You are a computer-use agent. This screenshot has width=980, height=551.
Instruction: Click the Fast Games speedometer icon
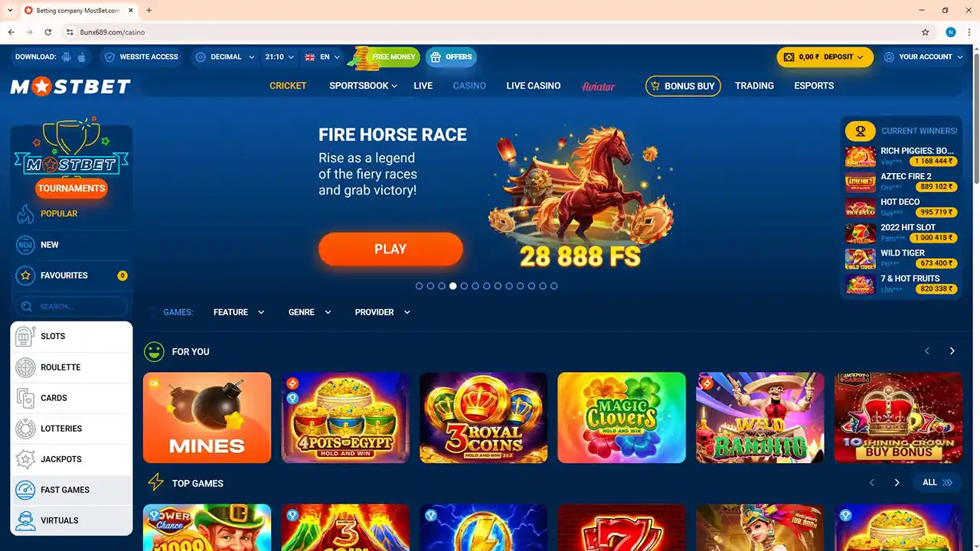[x=25, y=490]
